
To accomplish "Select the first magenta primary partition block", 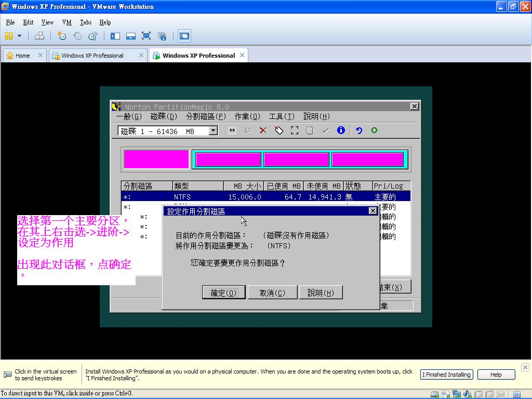I will coord(156,159).
